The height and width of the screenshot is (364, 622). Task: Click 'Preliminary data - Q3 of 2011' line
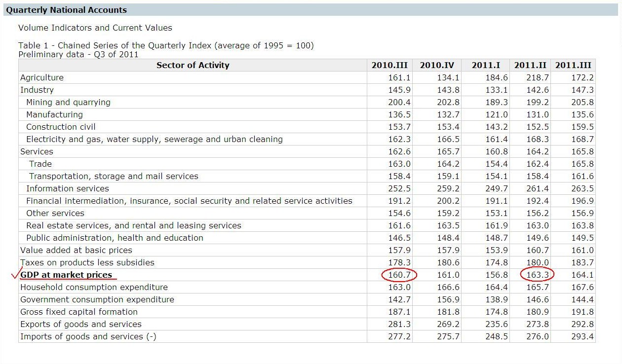[78, 54]
